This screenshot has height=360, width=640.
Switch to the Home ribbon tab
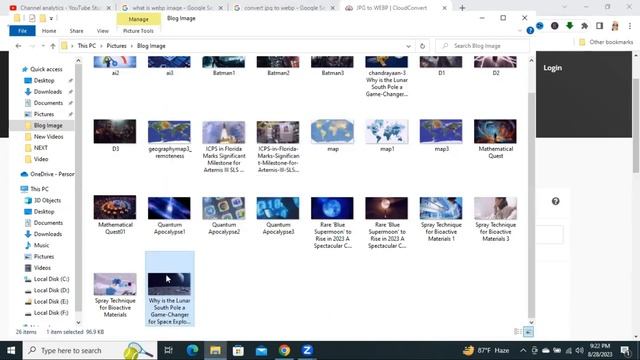point(49,31)
